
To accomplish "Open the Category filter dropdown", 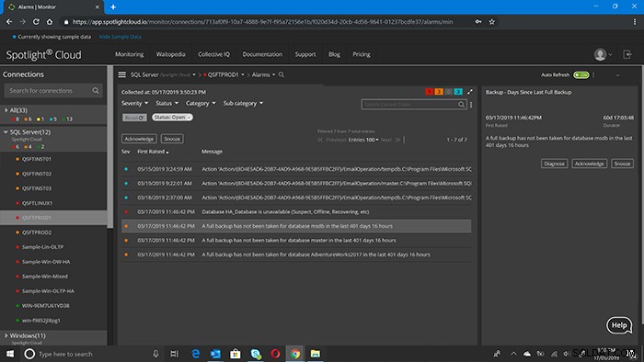I will (x=201, y=103).
